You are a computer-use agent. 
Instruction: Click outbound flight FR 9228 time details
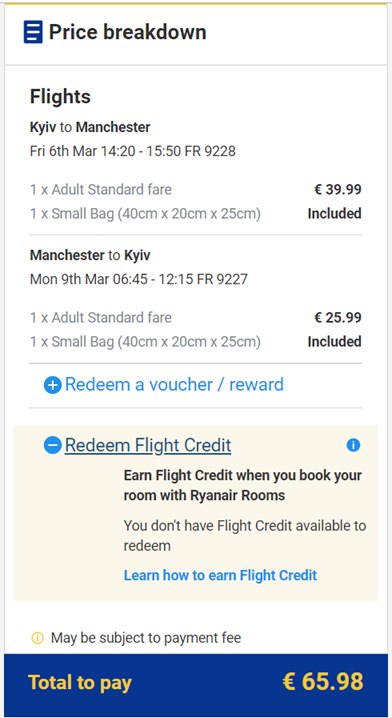(x=133, y=151)
